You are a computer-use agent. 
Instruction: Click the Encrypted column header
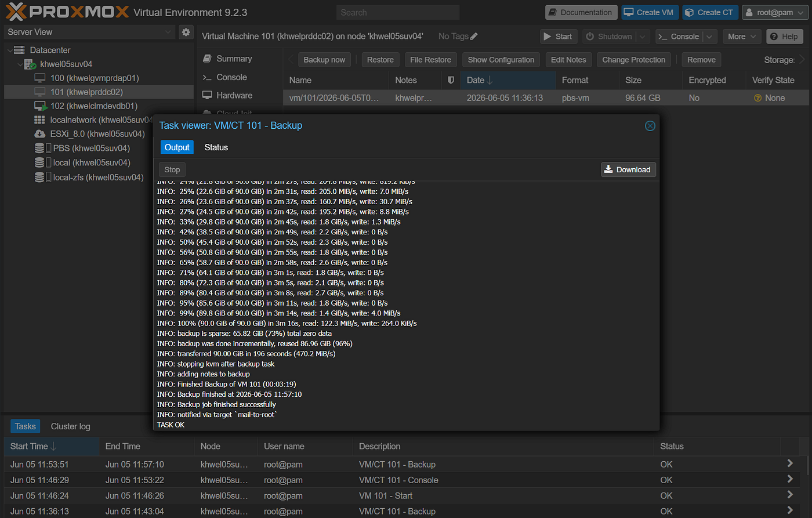click(714, 80)
